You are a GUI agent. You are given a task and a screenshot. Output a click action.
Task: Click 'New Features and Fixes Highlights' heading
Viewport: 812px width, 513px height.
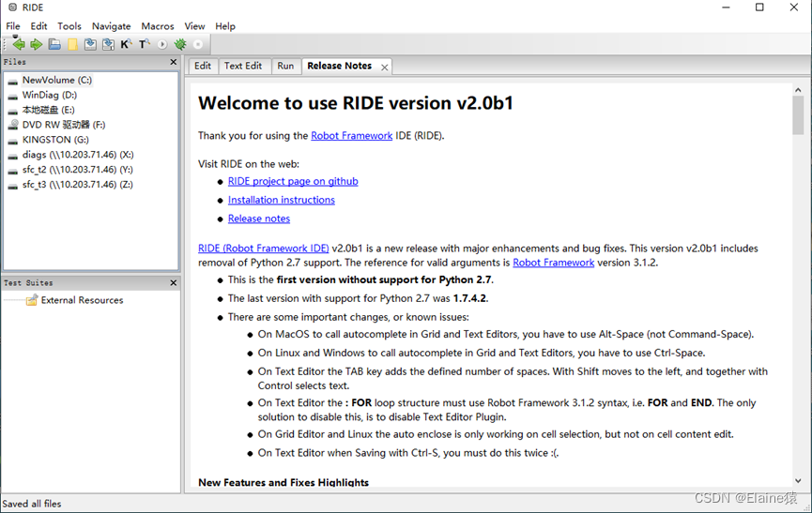point(283,482)
